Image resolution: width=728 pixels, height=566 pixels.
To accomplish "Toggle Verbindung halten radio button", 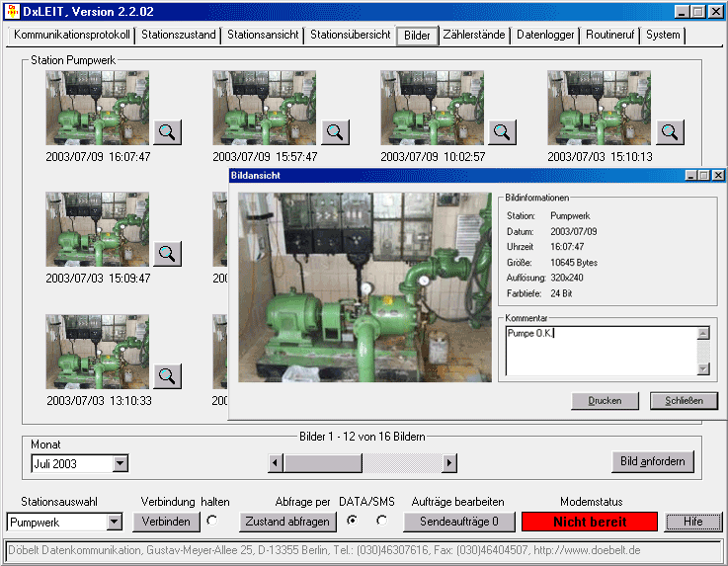I will click(x=212, y=521).
